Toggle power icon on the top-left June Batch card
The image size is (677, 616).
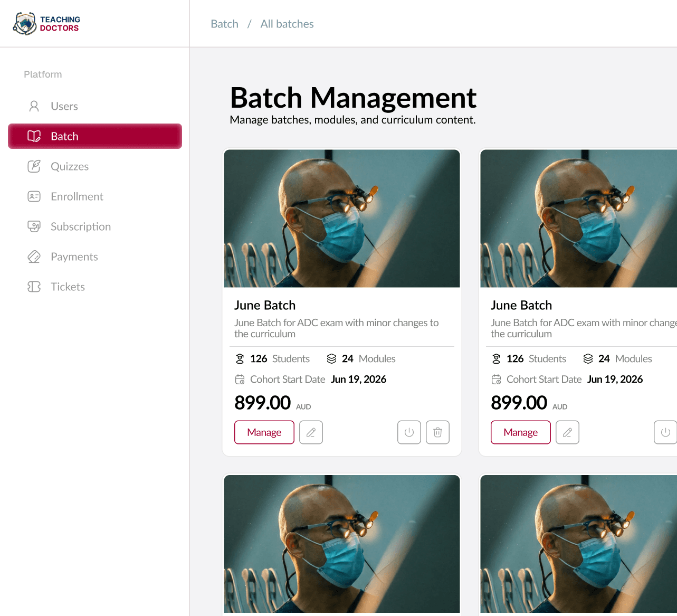tap(409, 432)
